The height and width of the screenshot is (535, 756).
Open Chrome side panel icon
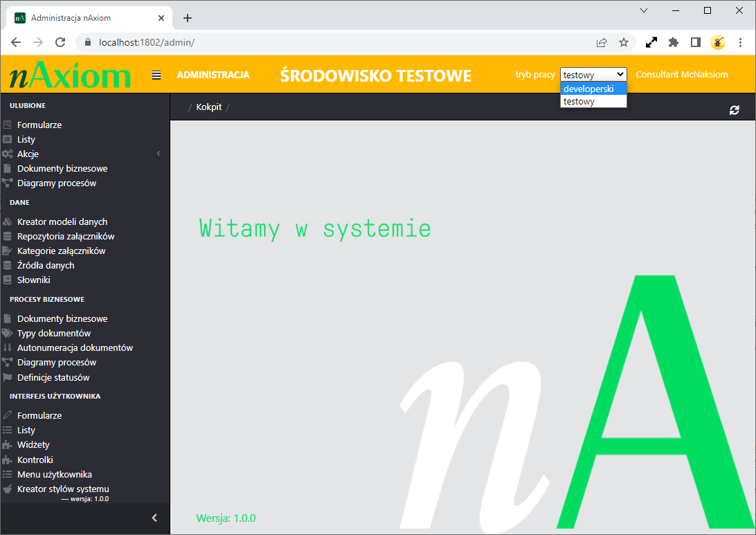pos(695,42)
